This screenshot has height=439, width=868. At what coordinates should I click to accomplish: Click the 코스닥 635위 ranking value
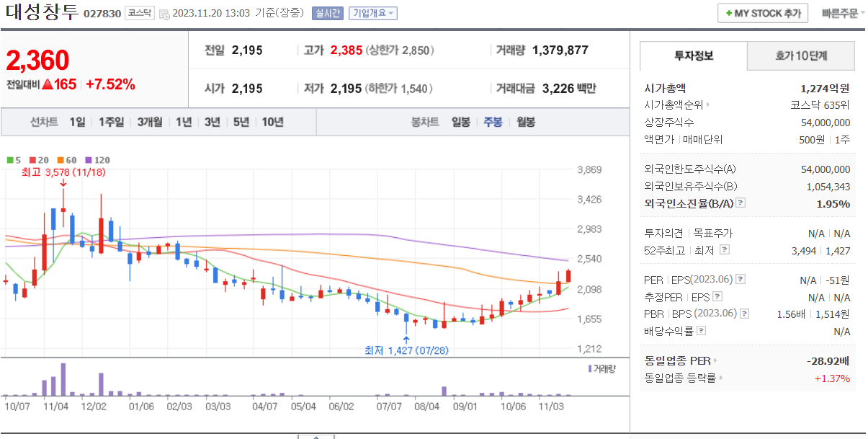tap(820, 105)
